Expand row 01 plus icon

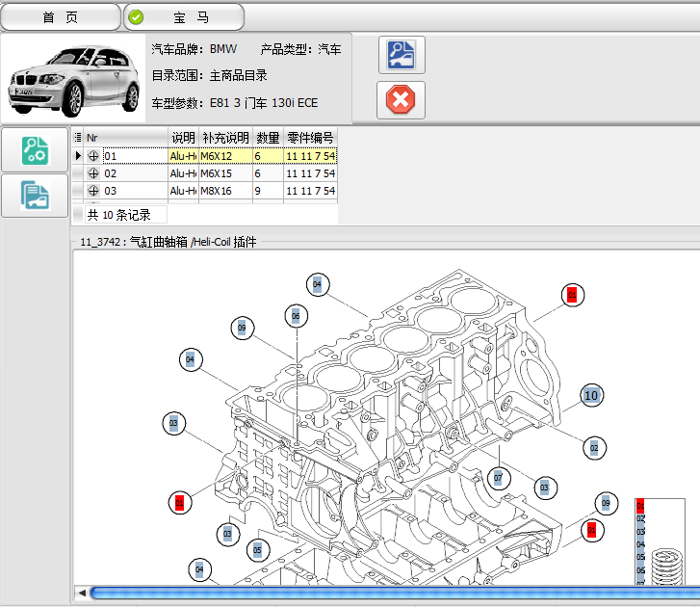pyautogui.click(x=93, y=156)
